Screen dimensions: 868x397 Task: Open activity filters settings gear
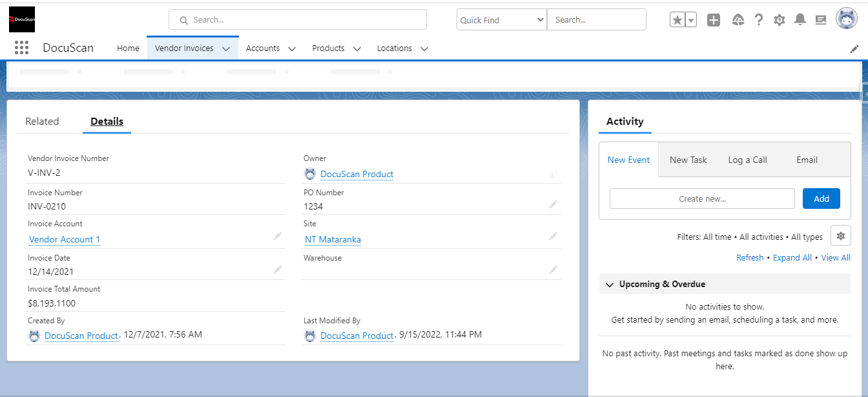tap(840, 235)
